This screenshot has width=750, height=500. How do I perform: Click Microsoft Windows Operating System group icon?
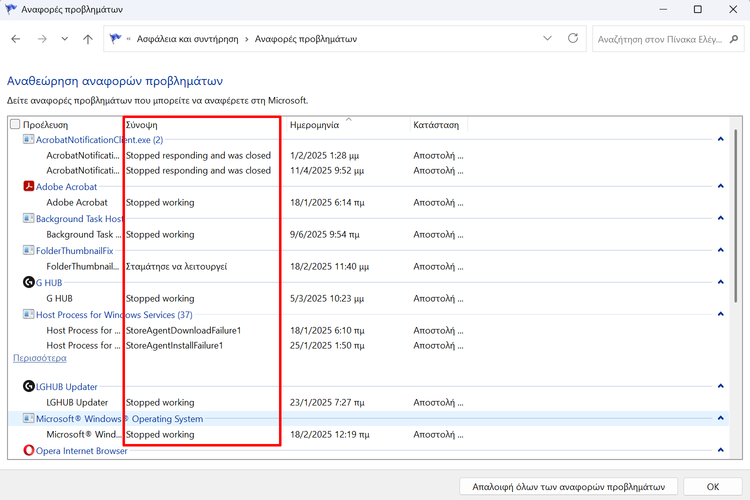point(29,418)
